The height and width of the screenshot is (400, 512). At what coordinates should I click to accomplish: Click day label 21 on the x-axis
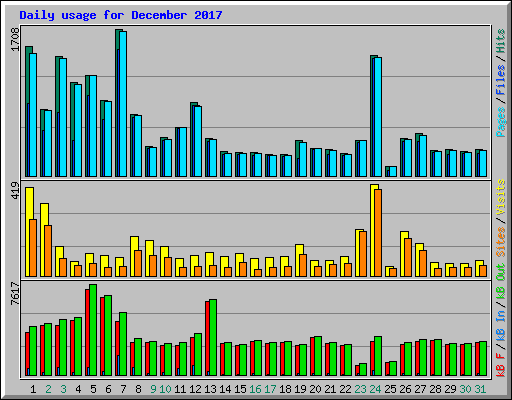(x=330, y=389)
